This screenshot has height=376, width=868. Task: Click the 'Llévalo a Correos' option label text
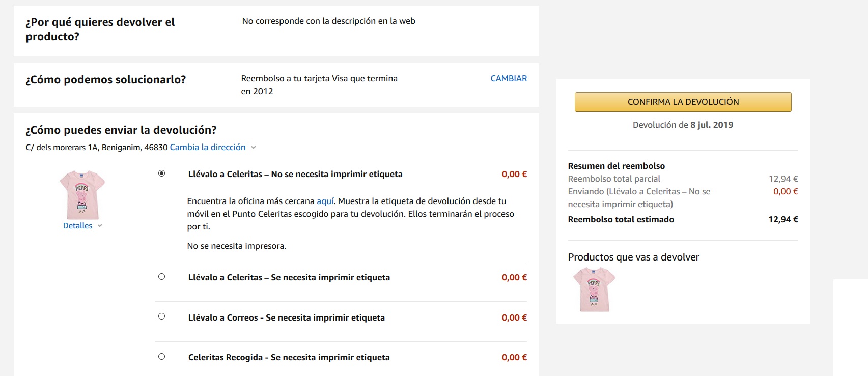(x=287, y=317)
